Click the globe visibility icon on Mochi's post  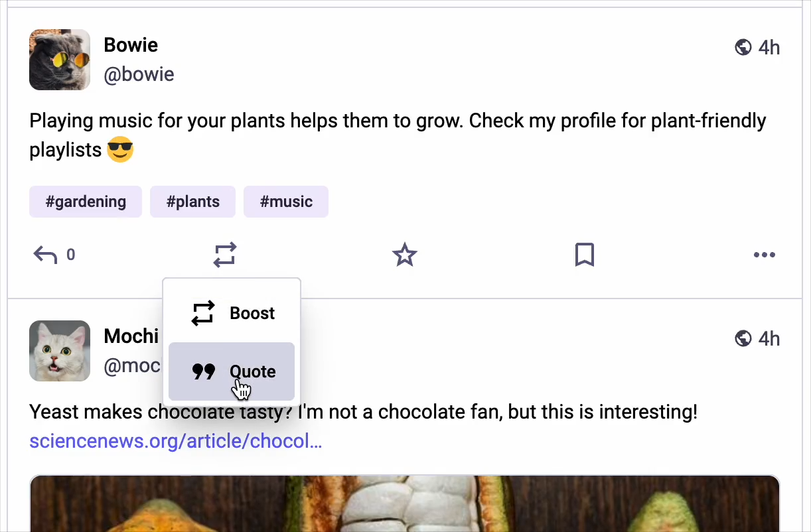coord(743,339)
